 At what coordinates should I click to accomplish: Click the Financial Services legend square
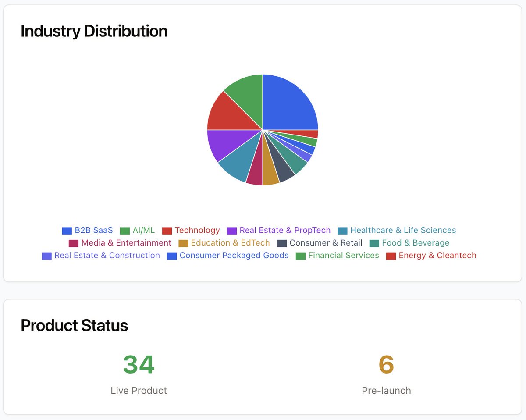[x=301, y=256]
